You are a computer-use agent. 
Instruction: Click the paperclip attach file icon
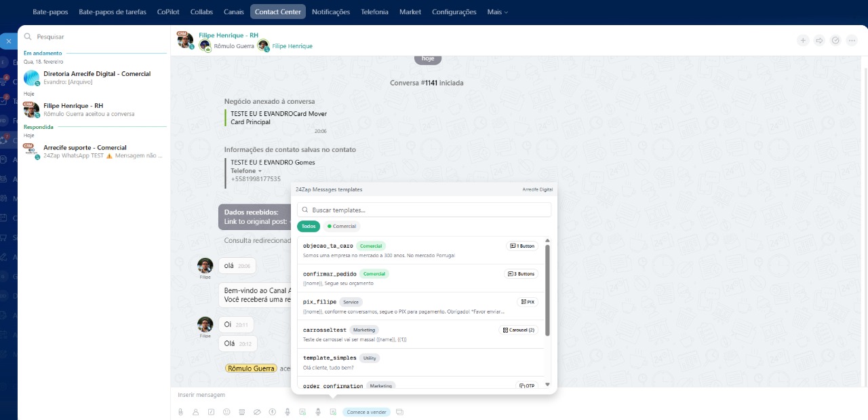[x=180, y=412]
